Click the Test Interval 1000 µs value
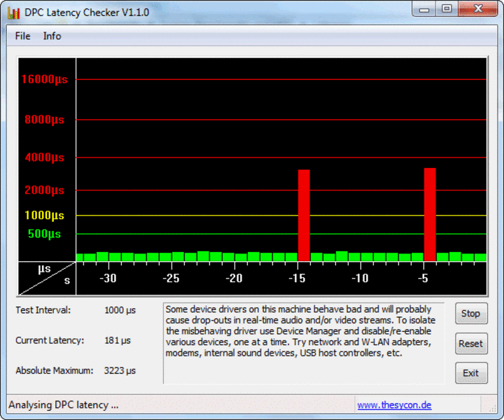The image size is (504, 420). pos(120,310)
